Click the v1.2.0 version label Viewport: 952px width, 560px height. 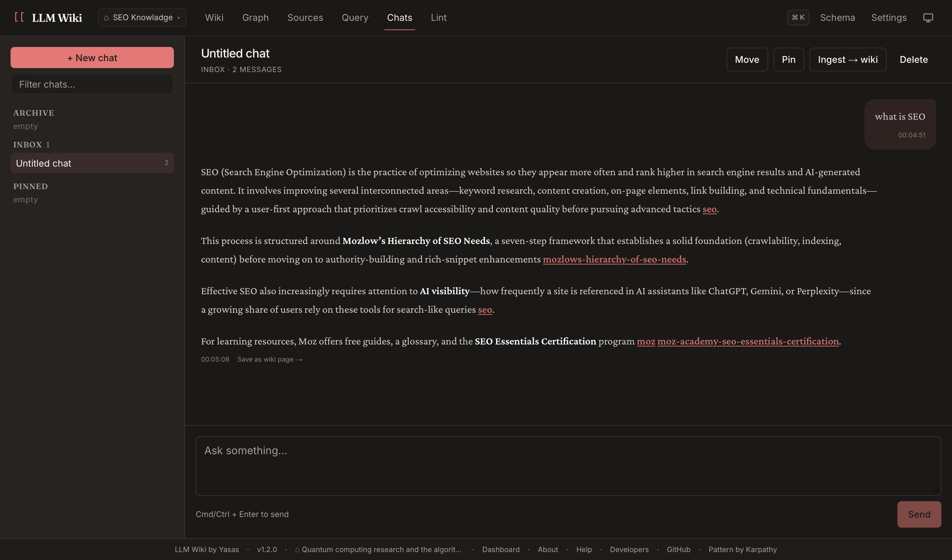267,549
